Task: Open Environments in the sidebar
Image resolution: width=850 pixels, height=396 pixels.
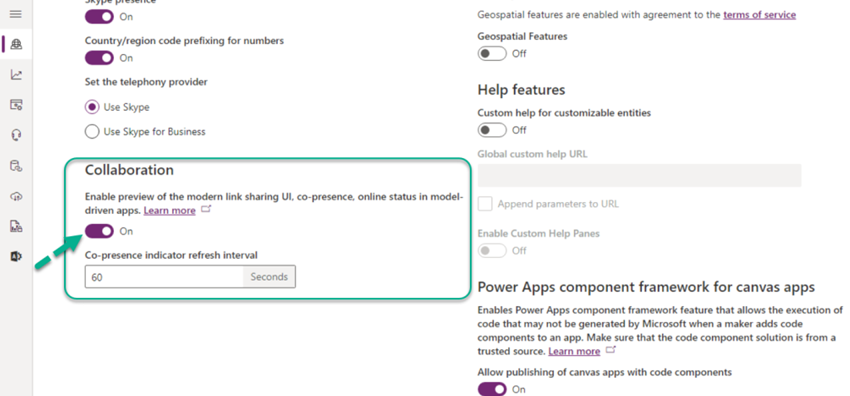Action: click(16, 44)
